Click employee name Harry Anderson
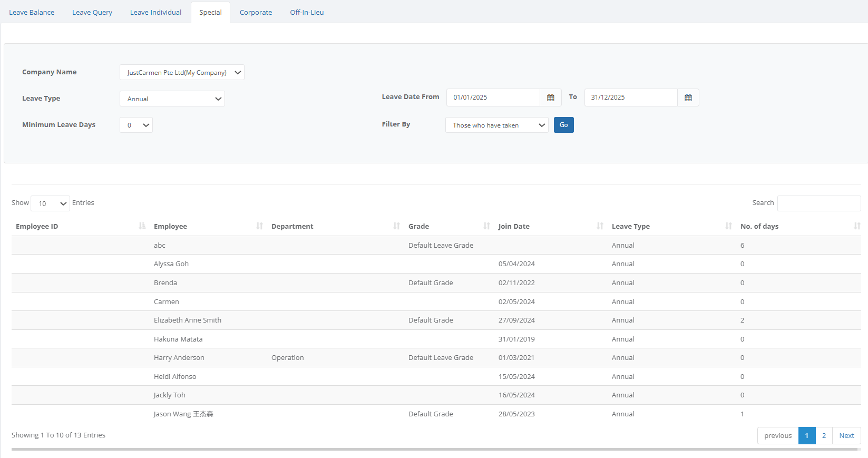This screenshot has width=868, height=458. pyautogui.click(x=179, y=357)
